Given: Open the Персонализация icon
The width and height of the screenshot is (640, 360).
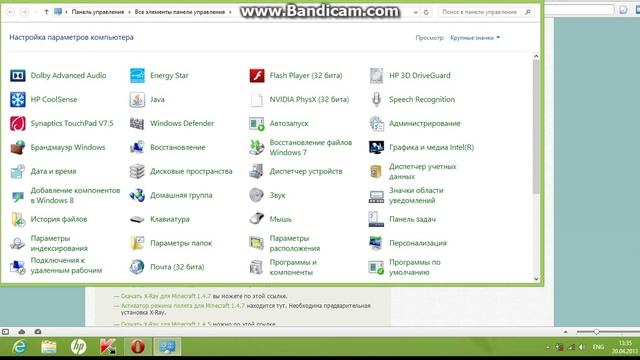Looking at the screenshot, I should (x=376, y=243).
